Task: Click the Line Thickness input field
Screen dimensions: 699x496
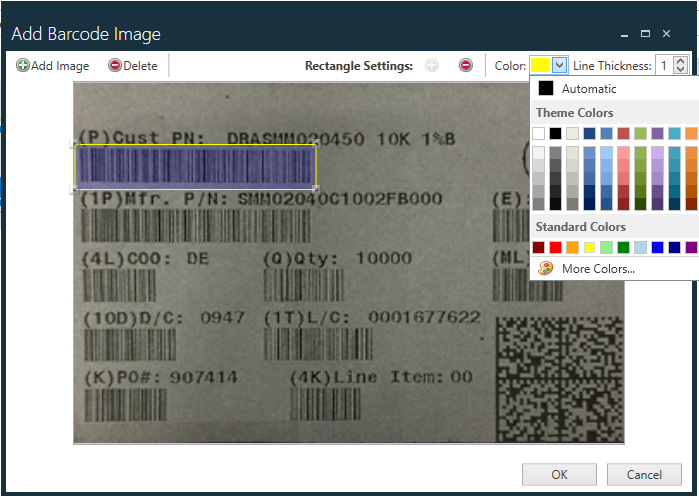Action: coord(664,66)
